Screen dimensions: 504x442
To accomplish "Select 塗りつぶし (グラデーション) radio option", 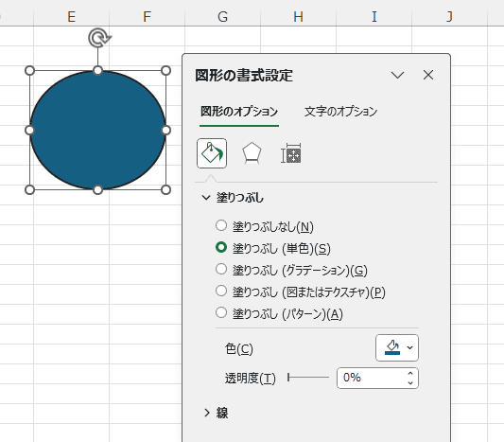I will click(221, 269).
